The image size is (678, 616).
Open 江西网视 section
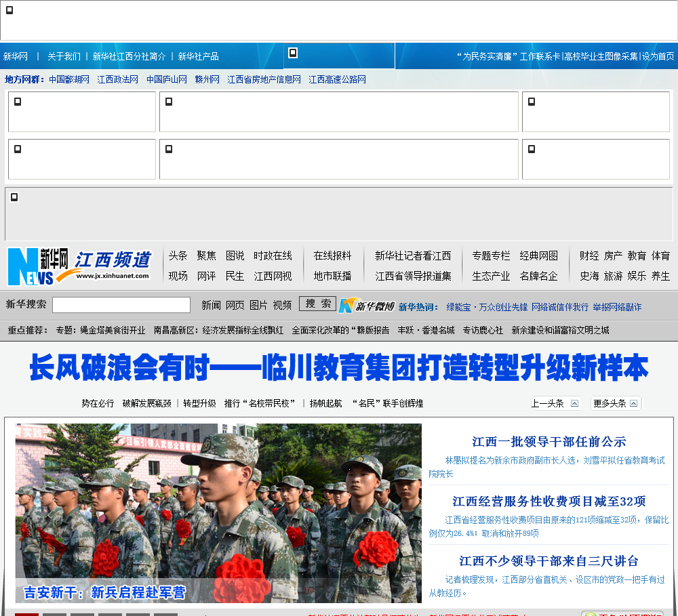273,276
